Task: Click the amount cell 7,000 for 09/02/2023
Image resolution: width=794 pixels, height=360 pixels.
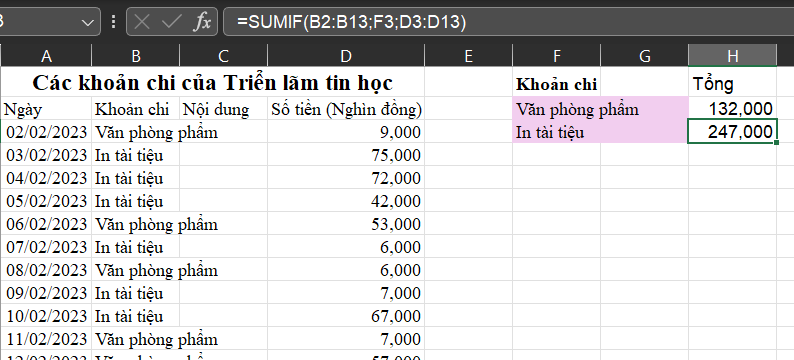Action: click(346, 293)
